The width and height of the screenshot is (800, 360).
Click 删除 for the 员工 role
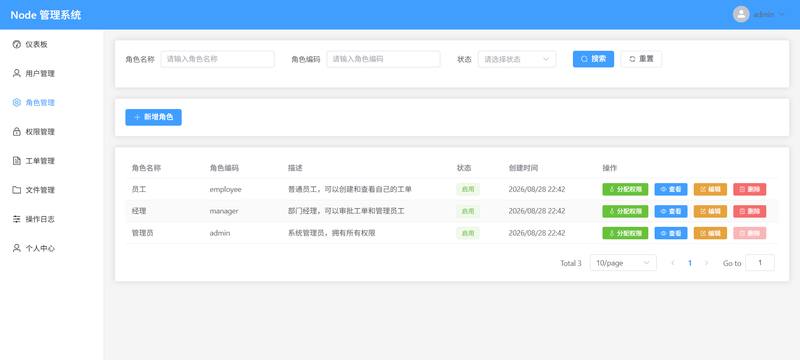pyautogui.click(x=749, y=189)
